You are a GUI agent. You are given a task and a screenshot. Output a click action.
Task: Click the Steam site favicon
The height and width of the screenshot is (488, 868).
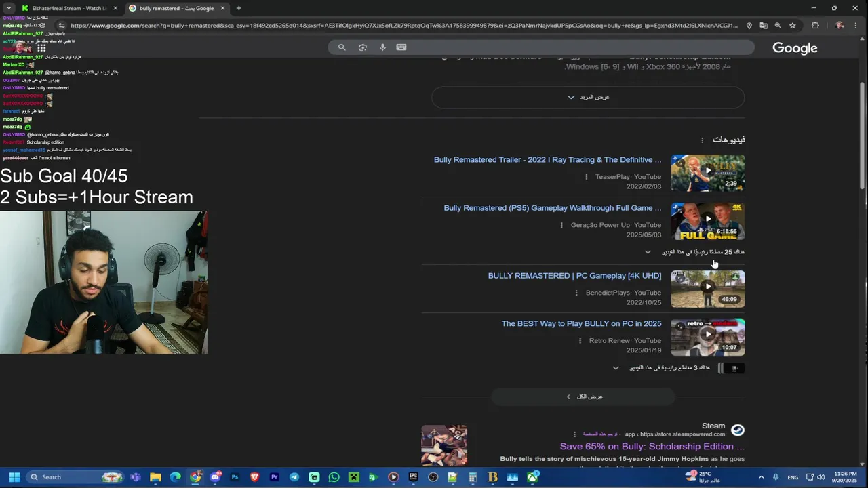click(x=738, y=430)
